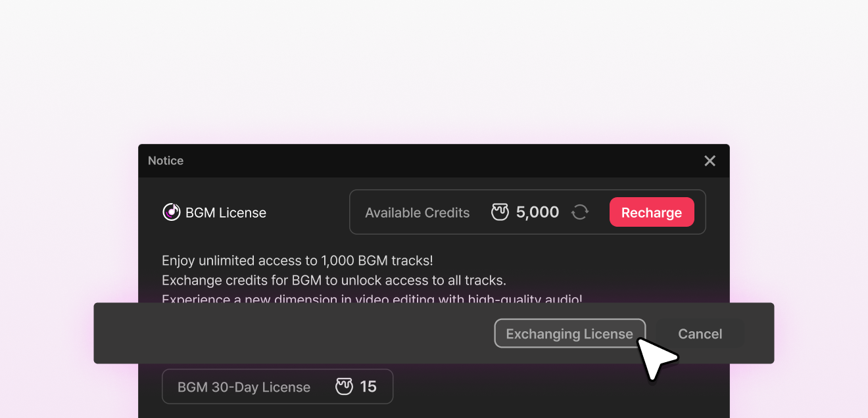Click the "BGM 30-Day License" label text
Viewport: 868px width, 418px height.
coord(244,387)
